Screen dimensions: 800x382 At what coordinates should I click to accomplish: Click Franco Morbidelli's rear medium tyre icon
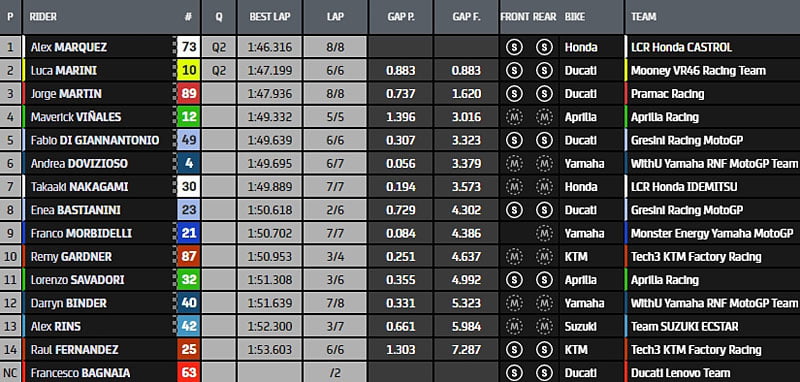click(x=544, y=234)
